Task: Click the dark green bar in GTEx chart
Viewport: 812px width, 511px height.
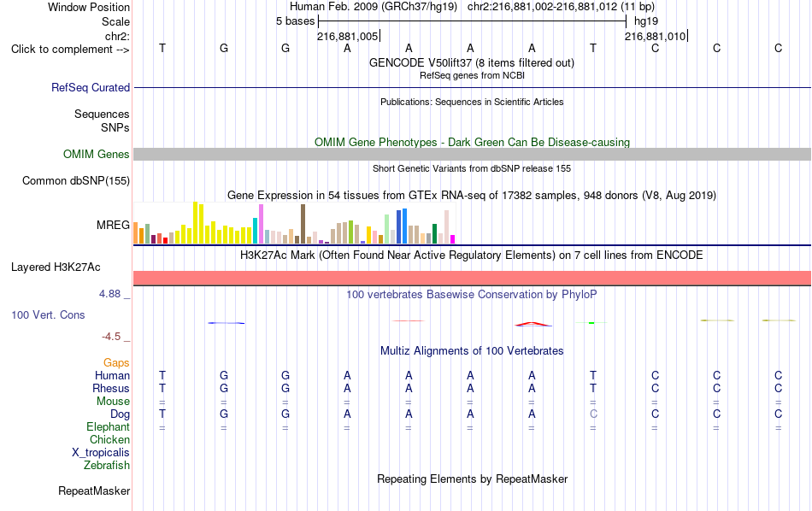Action: (434, 233)
